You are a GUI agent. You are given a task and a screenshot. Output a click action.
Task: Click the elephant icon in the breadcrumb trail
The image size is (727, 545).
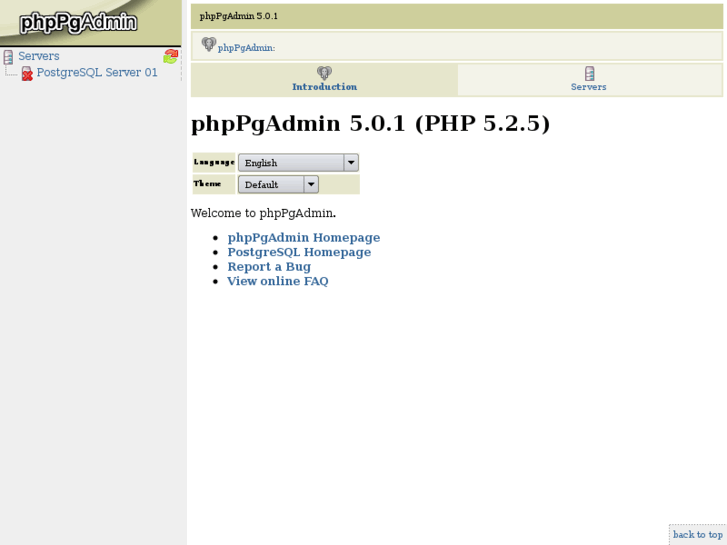tap(209, 45)
